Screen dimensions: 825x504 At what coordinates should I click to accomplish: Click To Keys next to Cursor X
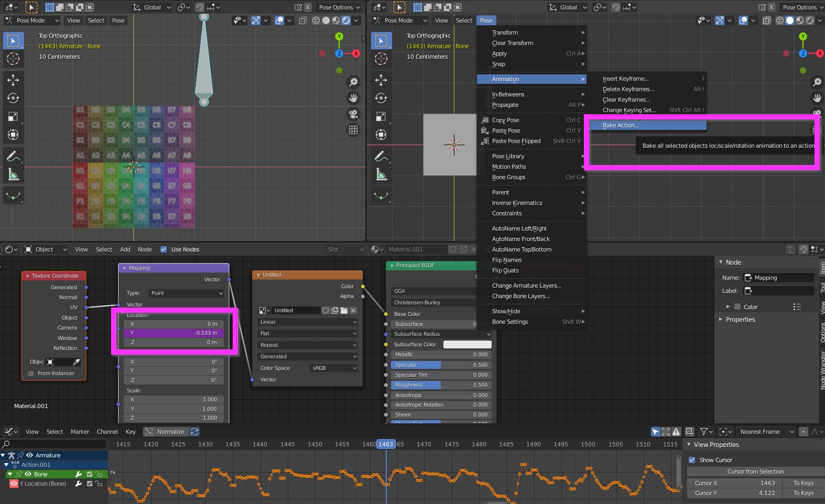(x=803, y=483)
